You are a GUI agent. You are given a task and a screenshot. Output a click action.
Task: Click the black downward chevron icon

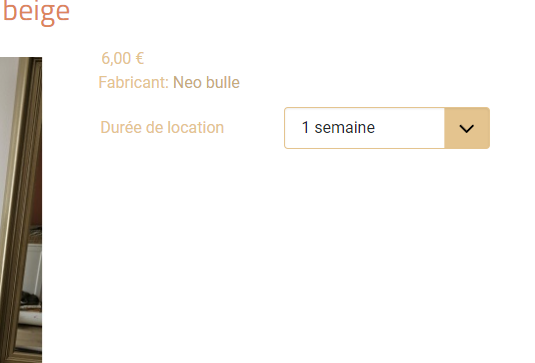click(466, 128)
